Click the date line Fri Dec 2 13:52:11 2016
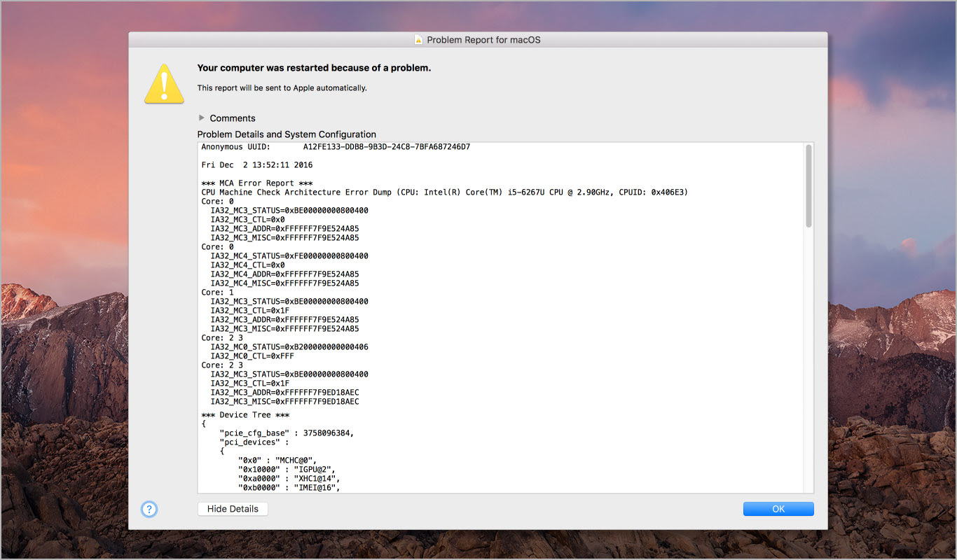 [257, 165]
